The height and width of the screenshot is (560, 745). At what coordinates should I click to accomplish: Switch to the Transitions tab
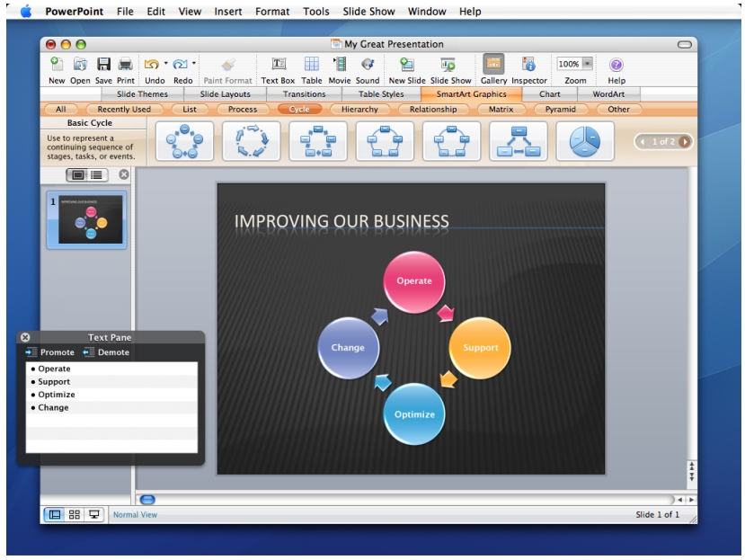tap(304, 94)
